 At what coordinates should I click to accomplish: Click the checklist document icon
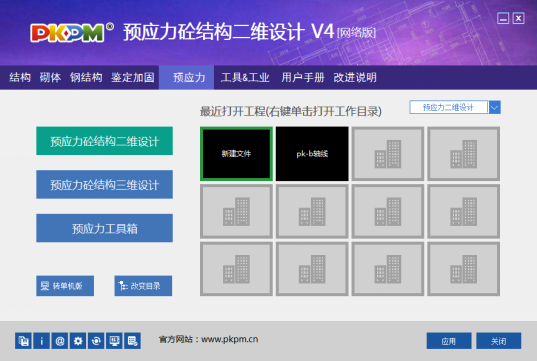133,341
